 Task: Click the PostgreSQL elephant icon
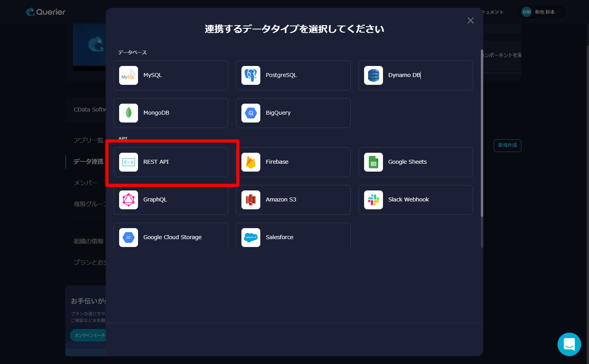pos(251,75)
